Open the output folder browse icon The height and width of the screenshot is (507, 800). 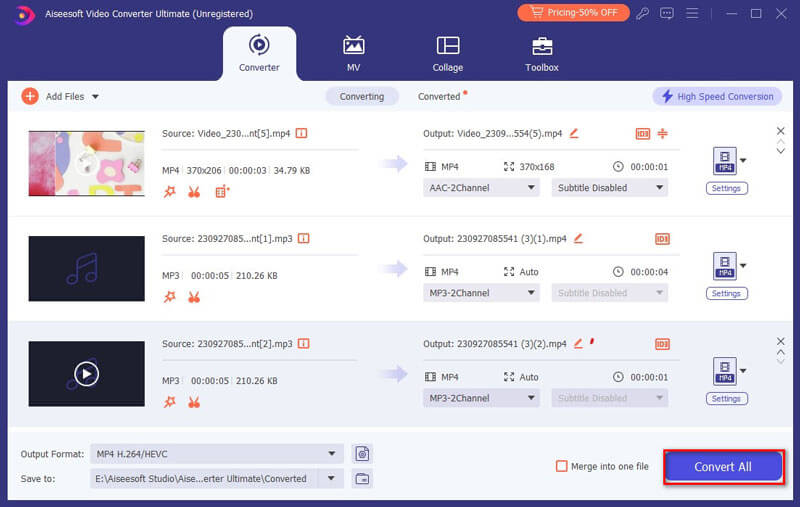(362, 479)
